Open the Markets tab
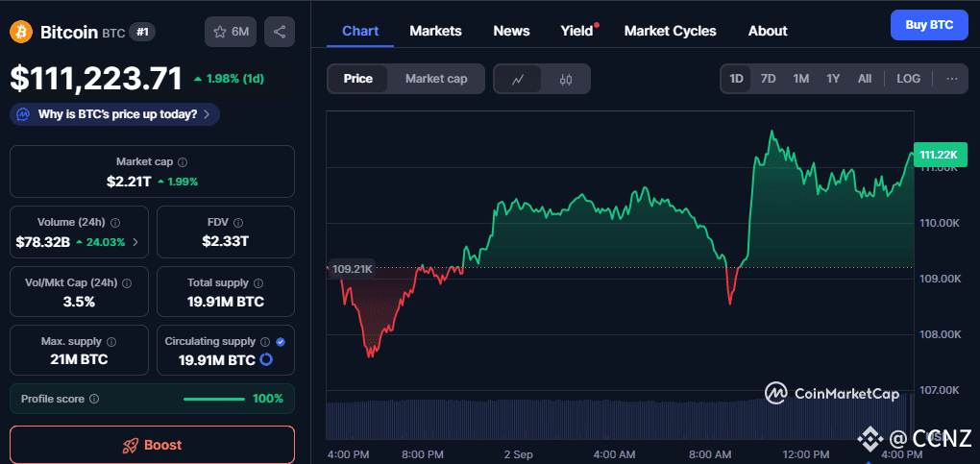Screen dimensions: 980x464 435,31
